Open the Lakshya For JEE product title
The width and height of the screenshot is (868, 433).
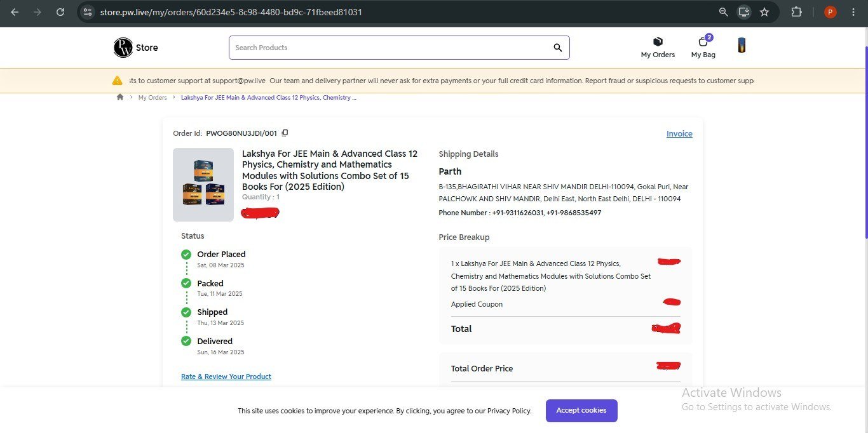coord(330,170)
